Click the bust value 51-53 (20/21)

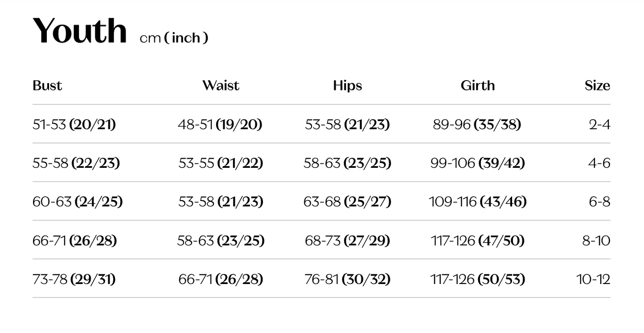click(74, 125)
